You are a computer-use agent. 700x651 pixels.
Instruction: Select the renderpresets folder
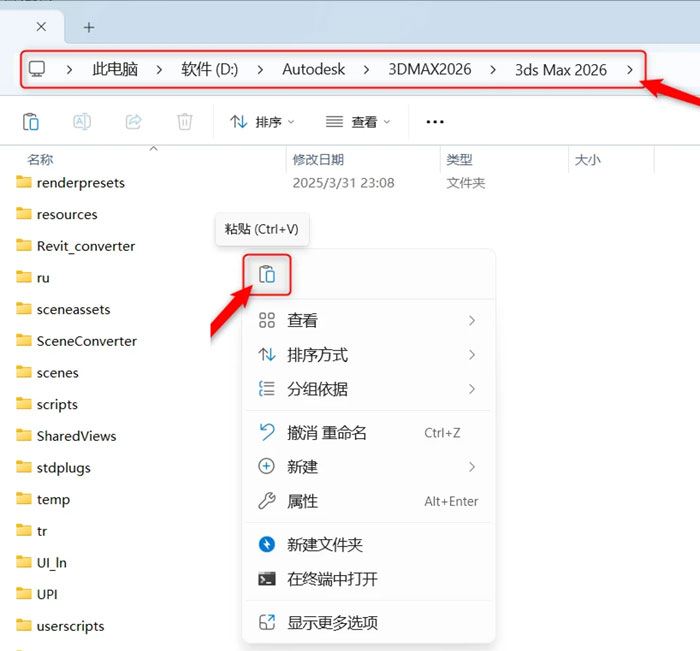coord(71,183)
